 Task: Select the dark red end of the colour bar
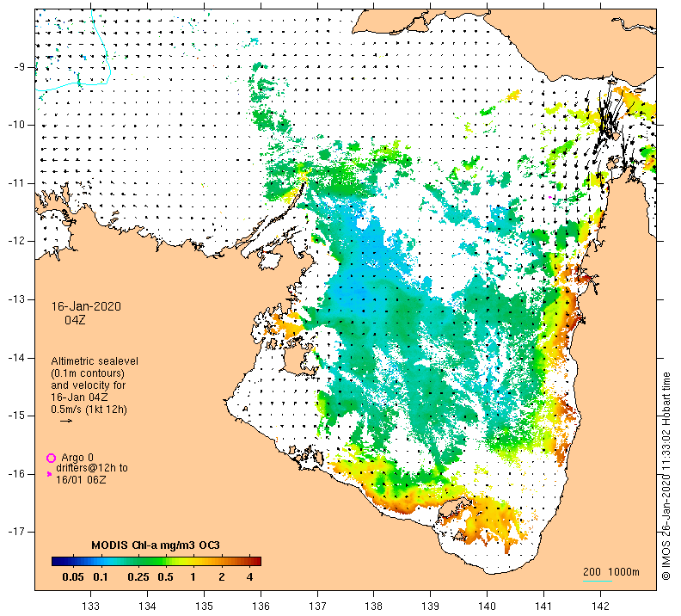click(258, 561)
